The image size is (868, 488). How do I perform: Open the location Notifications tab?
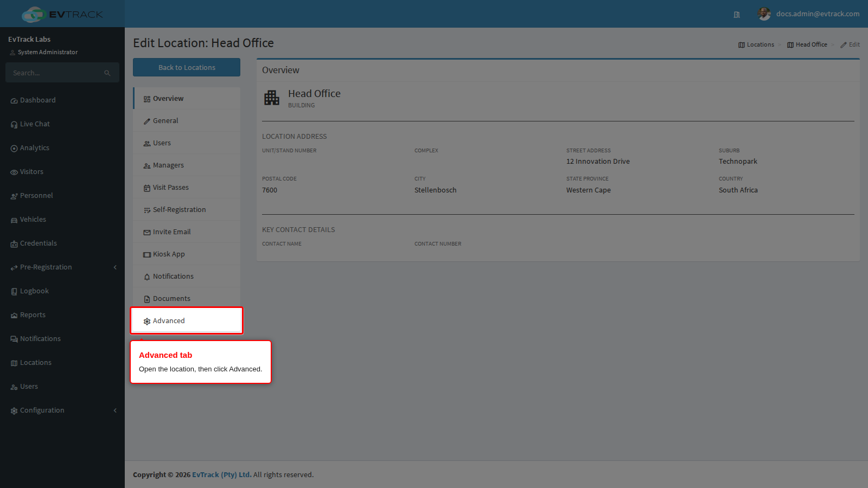click(187, 277)
